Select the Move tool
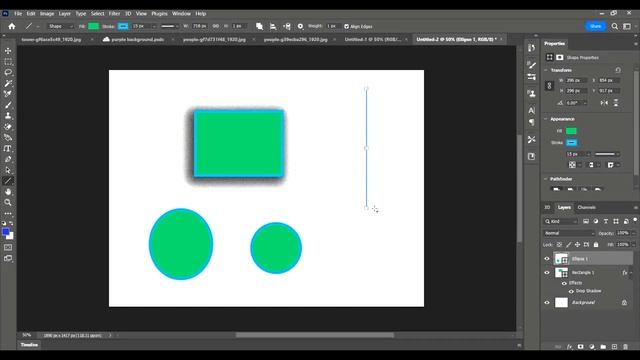Image resolution: width=640 pixels, height=360 pixels. click(8, 51)
